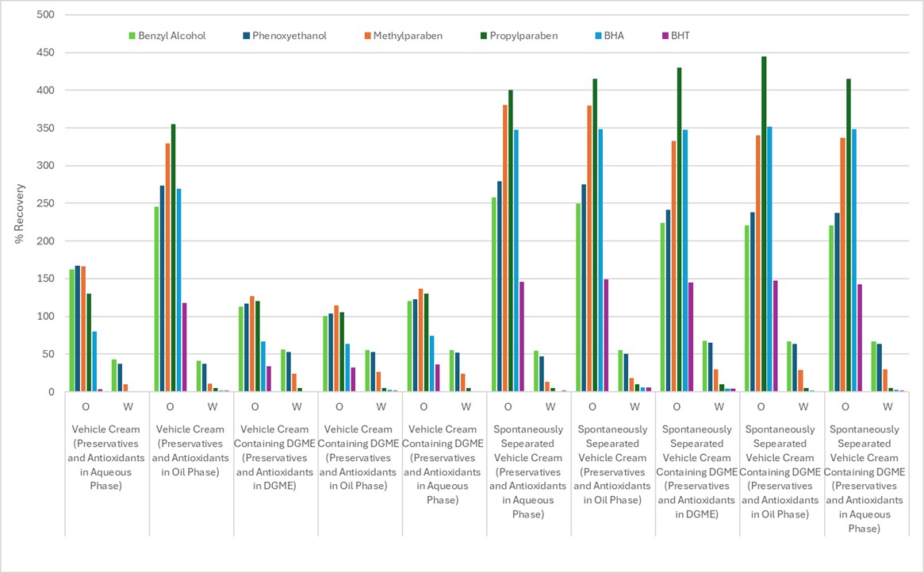The image size is (924, 573).
Task: Select the Propylparaben legend label text
Action: [x=524, y=36]
